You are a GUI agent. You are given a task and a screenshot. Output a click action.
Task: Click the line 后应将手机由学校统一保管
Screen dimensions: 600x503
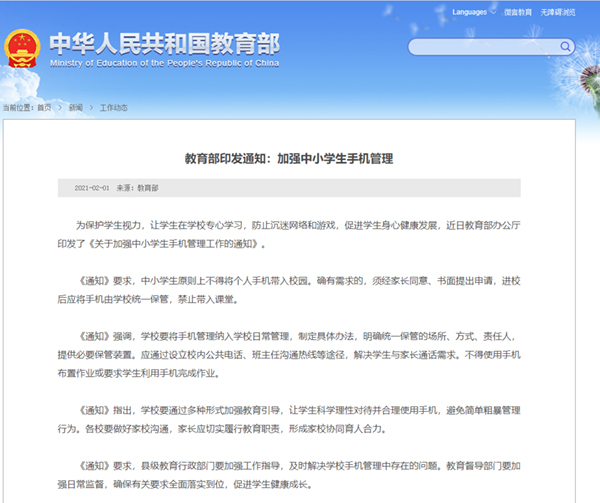[x=113, y=299]
